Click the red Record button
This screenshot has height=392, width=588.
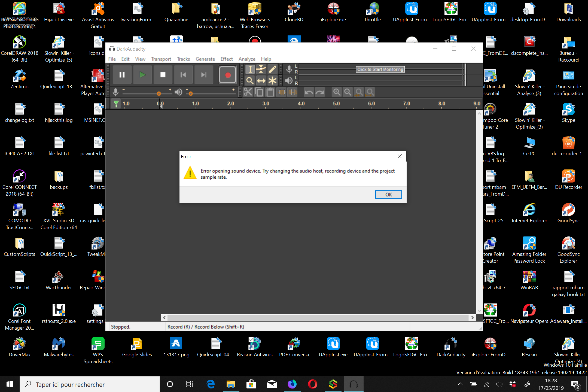click(228, 75)
